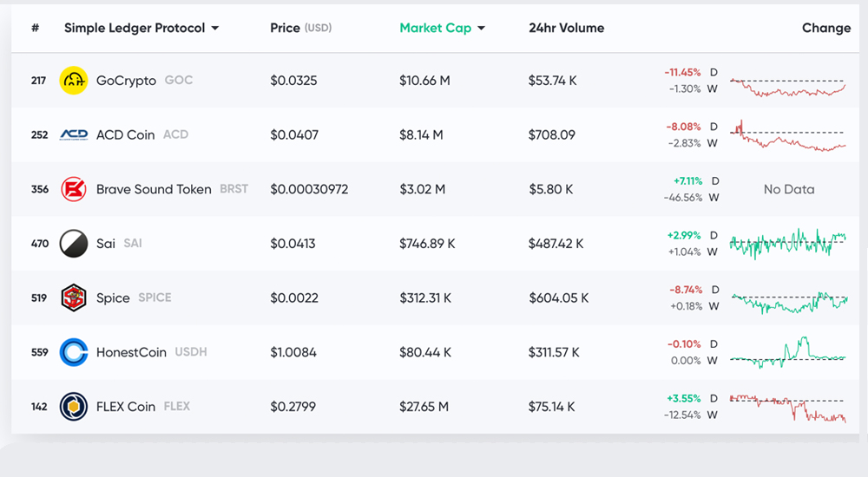
Task: Click the $312.31 K market cap
Action: pyautogui.click(x=425, y=298)
